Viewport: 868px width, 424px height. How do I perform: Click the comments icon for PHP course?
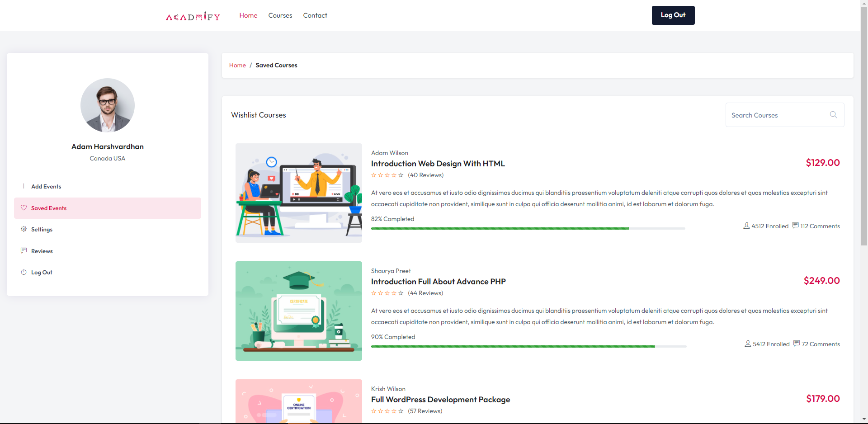[797, 344]
